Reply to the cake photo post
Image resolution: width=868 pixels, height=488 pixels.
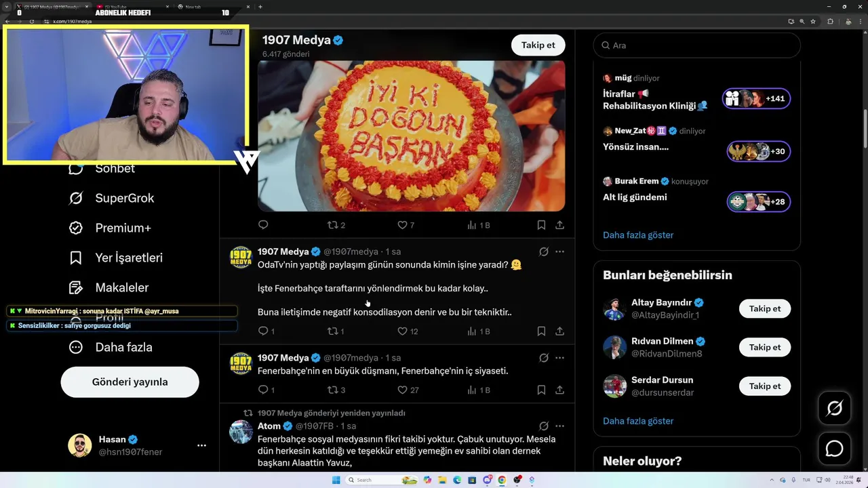(x=263, y=225)
